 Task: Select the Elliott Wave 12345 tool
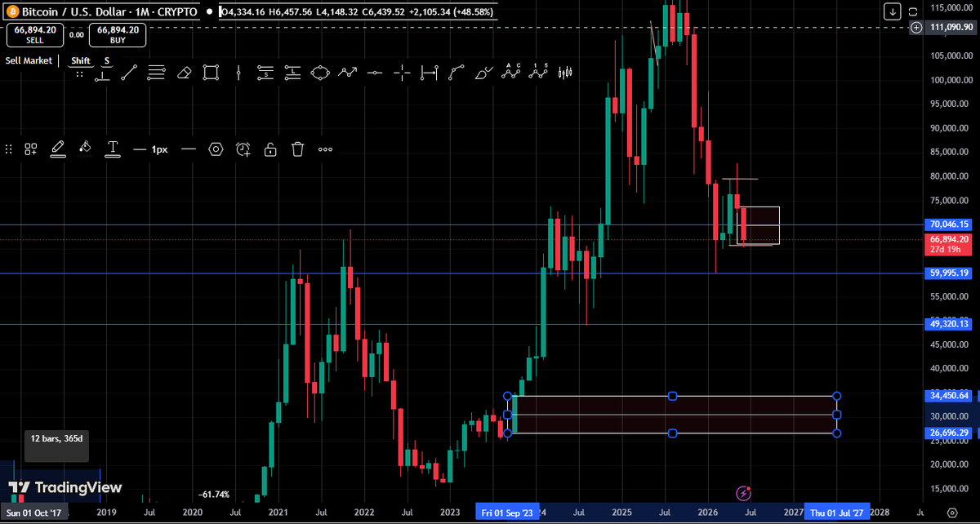[x=537, y=72]
